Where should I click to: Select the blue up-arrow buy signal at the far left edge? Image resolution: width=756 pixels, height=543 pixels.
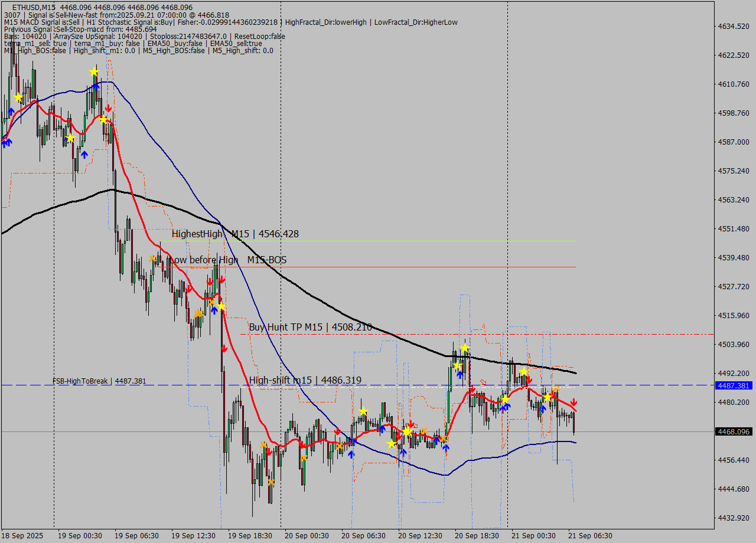tap(5, 142)
